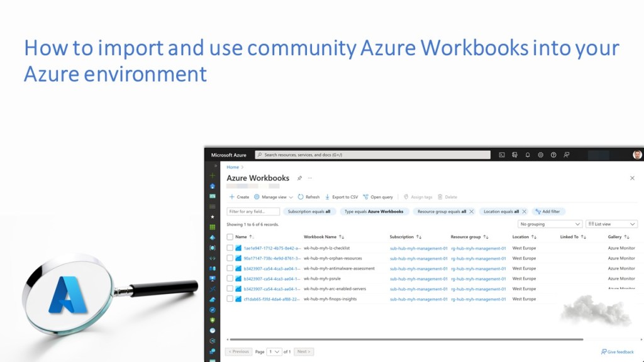
Task: Go to the Home breadcrumb
Action: pyautogui.click(x=233, y=167)
